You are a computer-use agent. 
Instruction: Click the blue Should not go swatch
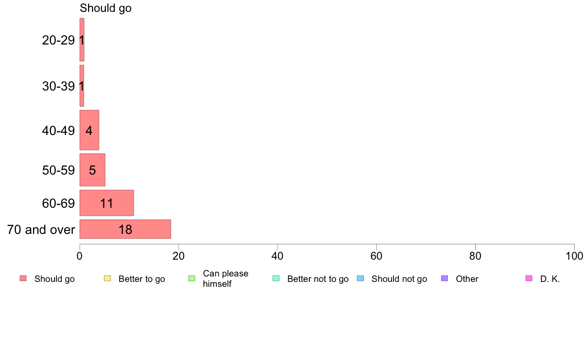[x=360, y=278]
